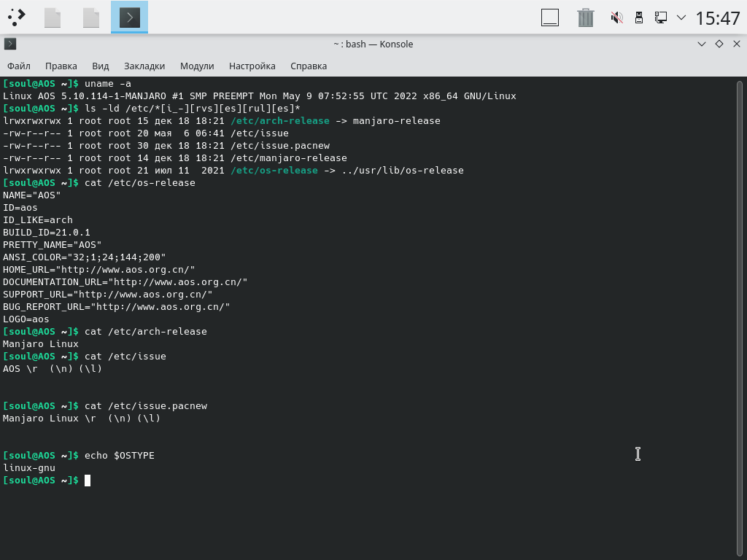This screenshot has height=560, width=747.
Task: Open the Справка menu
Action: [309, 66]
